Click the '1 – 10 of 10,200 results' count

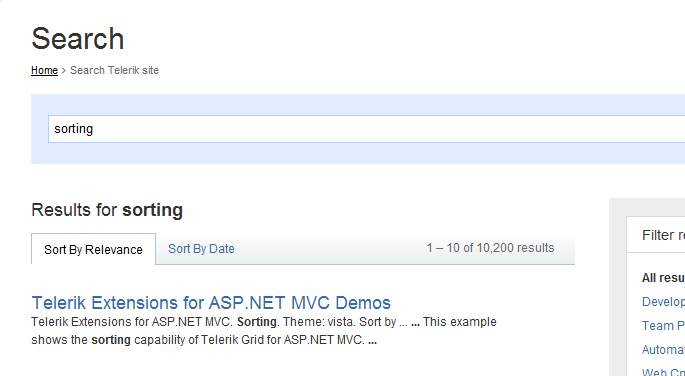[490, 248]
